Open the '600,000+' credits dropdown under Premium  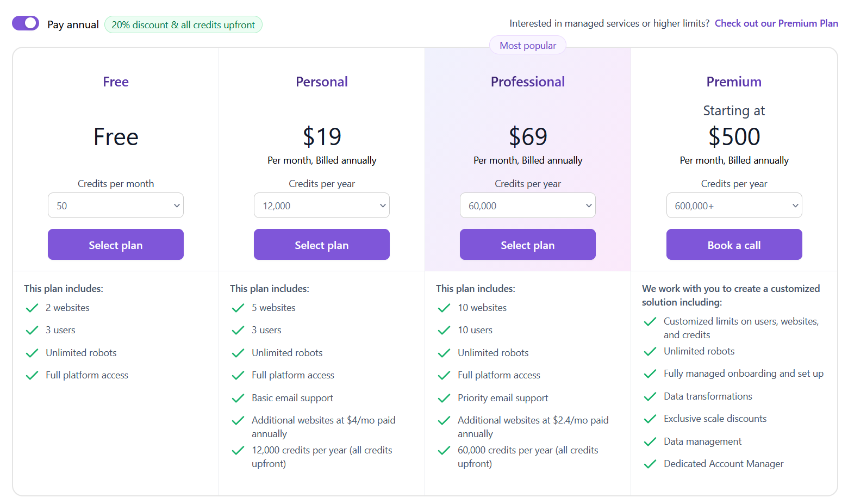tap(734, 205)
